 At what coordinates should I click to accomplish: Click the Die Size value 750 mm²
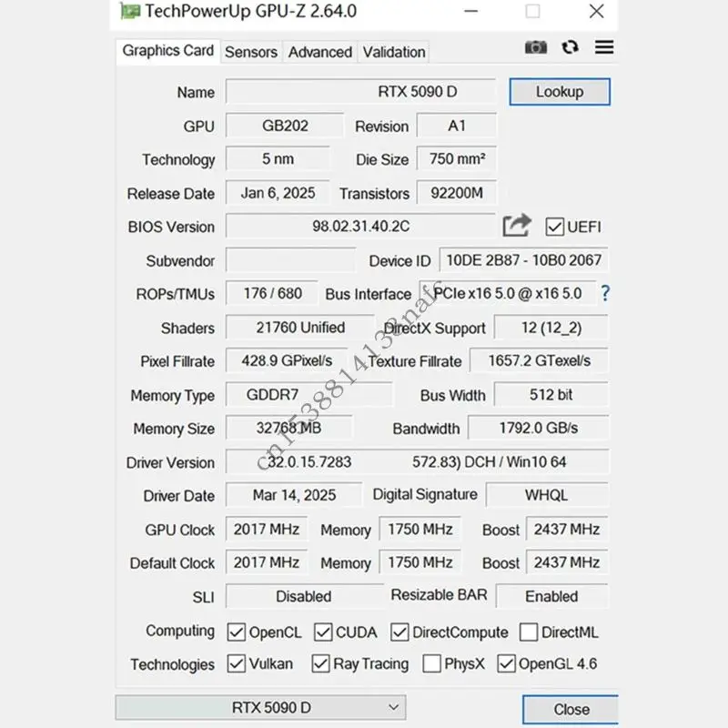tap(457, 158)
